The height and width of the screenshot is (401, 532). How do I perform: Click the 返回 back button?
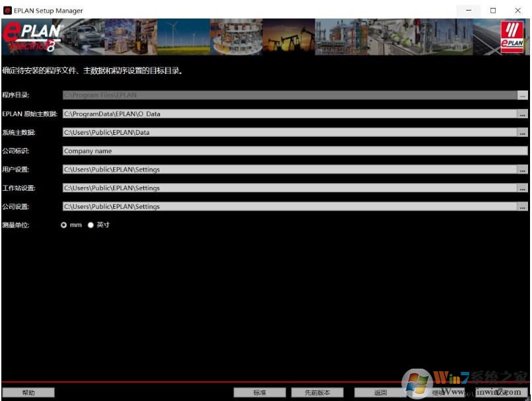(381, 392)
